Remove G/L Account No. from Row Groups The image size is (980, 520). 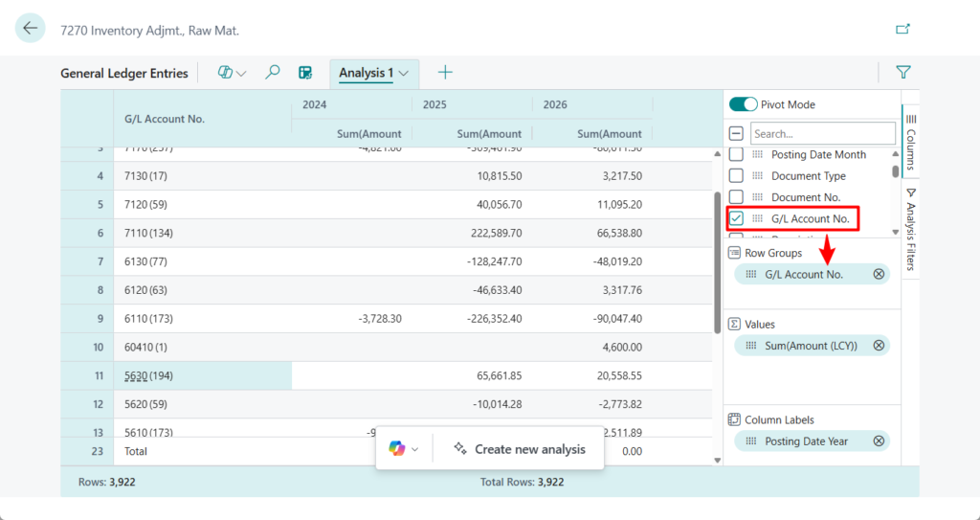879,275
